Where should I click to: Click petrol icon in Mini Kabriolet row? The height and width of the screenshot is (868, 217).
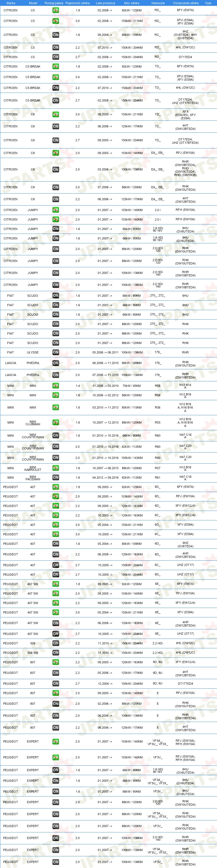pos(55,468)
